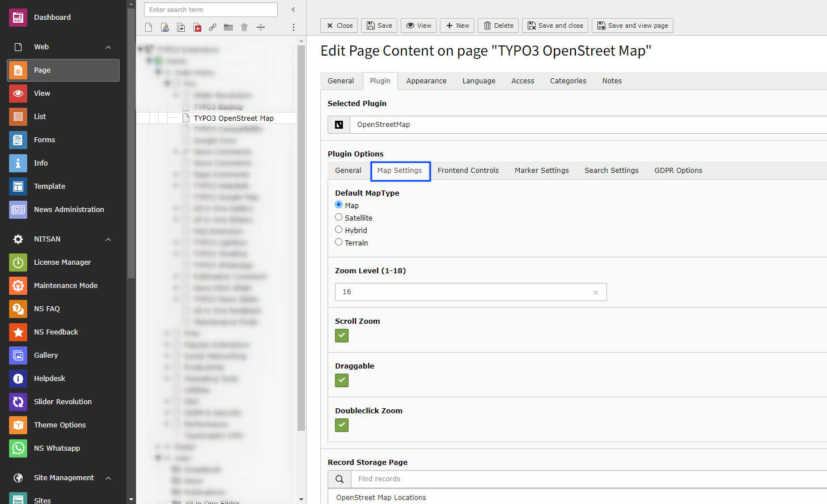Open the News Administration module icon
This screenshot has height=504, width=827.
[x=18, y=210]
